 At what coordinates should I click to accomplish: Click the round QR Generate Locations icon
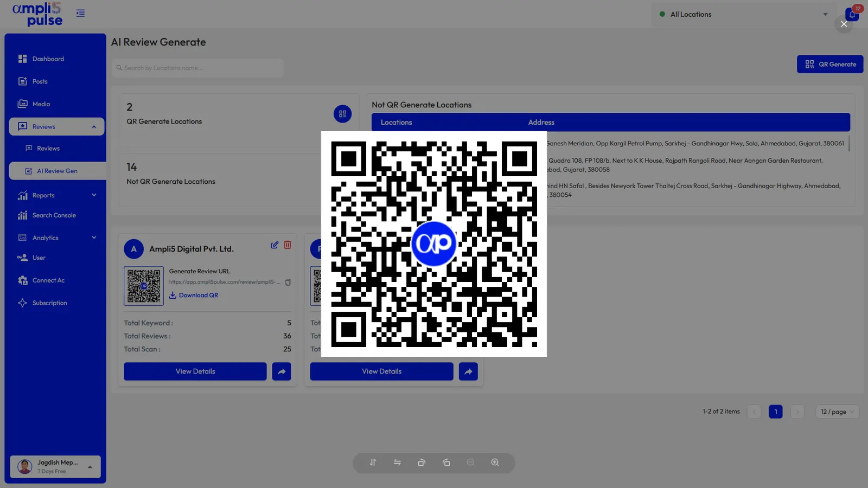click(342, 114)
